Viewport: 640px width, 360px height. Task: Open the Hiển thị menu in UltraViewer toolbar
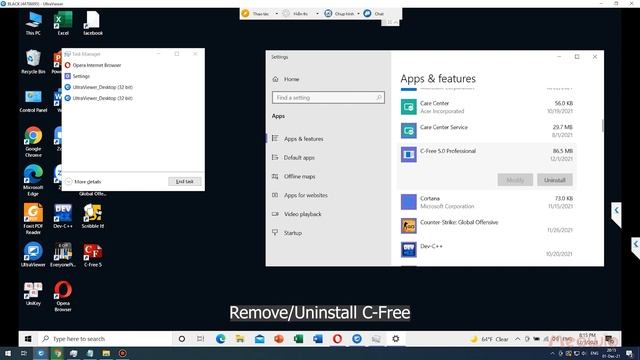pos(297,13)
